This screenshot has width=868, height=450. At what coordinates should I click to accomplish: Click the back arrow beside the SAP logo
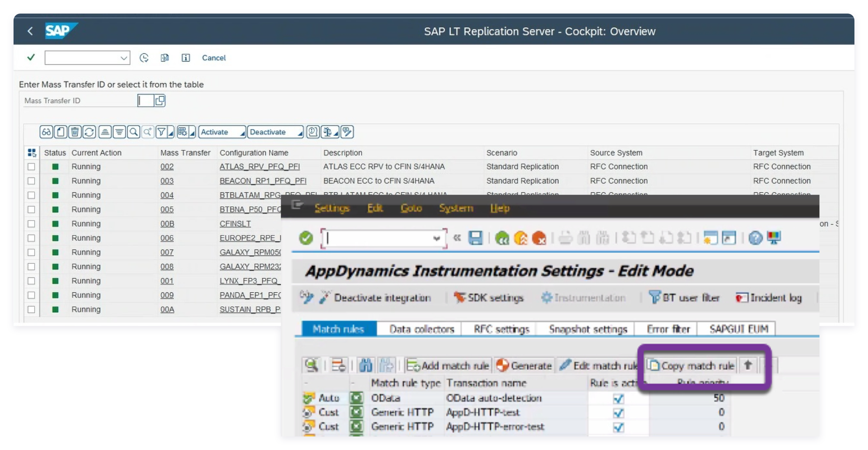30,31
